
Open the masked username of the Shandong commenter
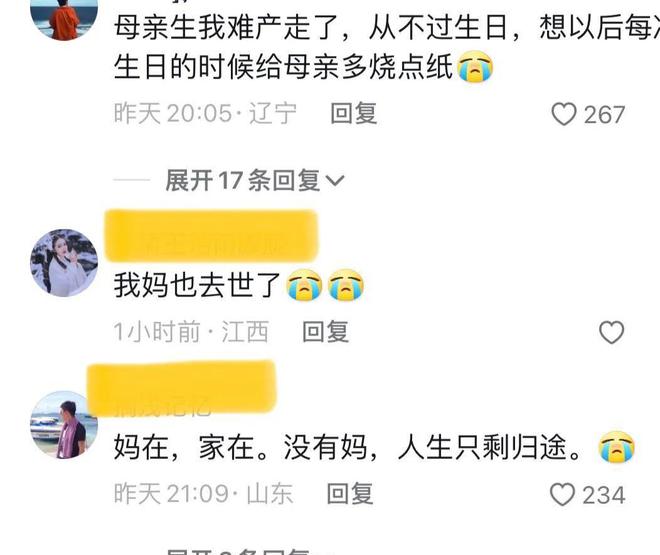point(182,388)
